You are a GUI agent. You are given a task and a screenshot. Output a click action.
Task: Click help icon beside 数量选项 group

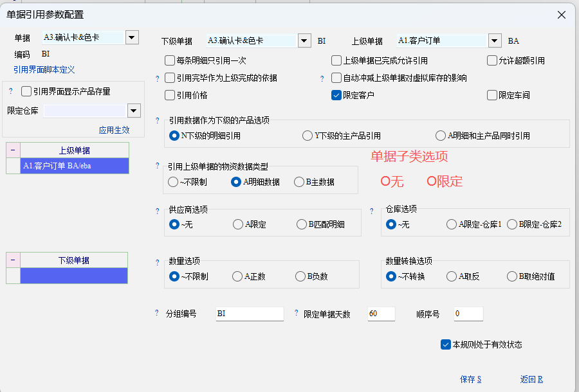(158, 262)
